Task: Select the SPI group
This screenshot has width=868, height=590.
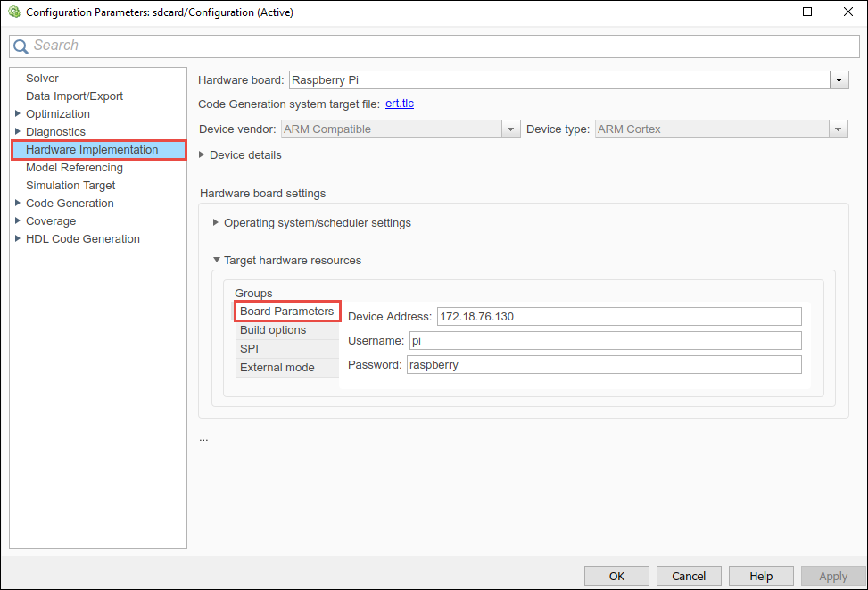Action: coord(249,349)
